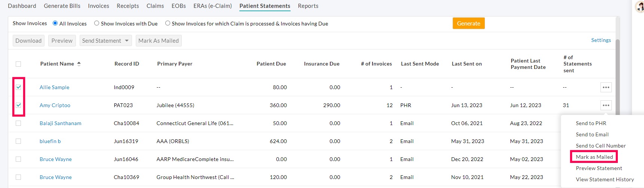Choose Send to Cell Number menu item
The image size is (644, 188).
(601, 146)
